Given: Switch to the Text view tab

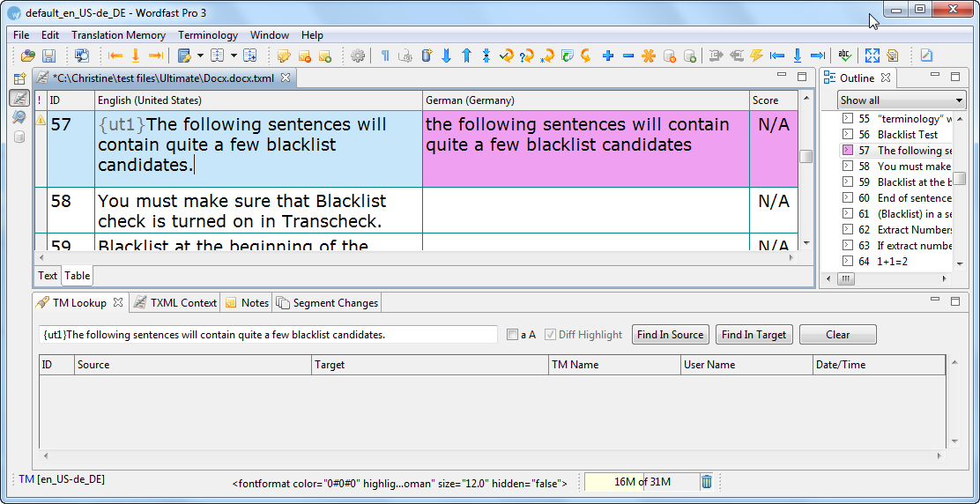Looking at the screenshot, I should (x=47, y=276).
